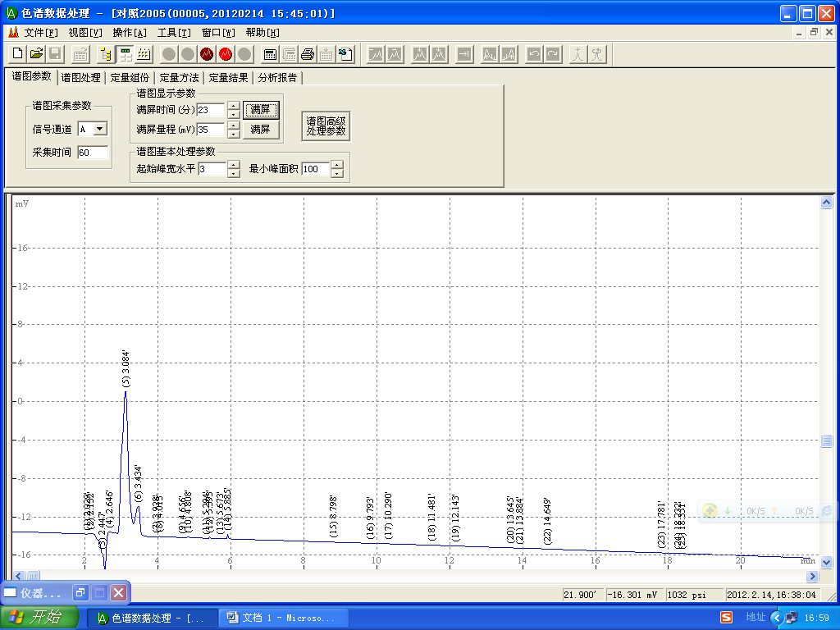Increase 最小峰面积 with up spinner
The width and height of the screenshot is (840, 630).
[x=337, y=165]
